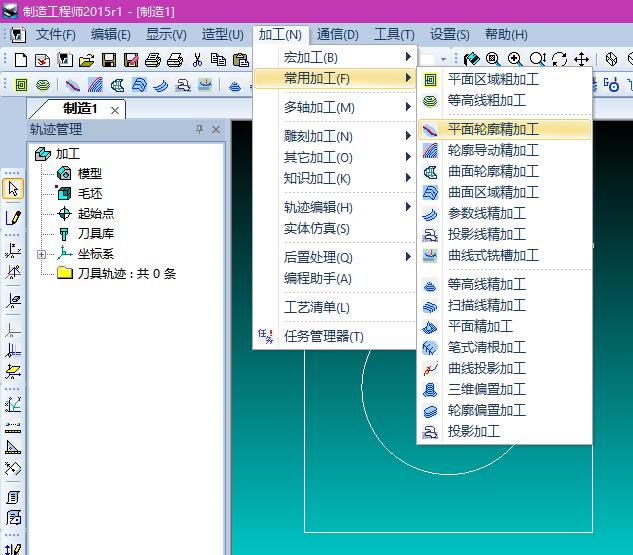
Task: Choose 轮廓导动精加工 from submenu
Action: 505,150
